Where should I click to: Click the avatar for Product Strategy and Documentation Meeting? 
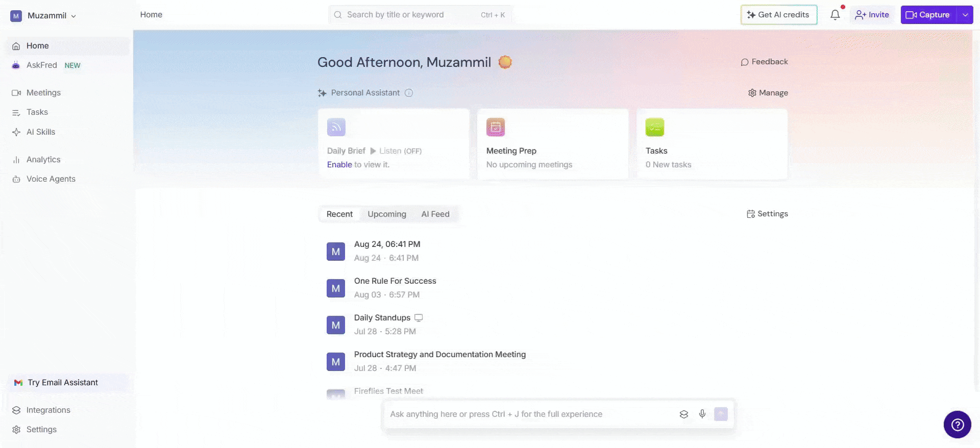tap(336, 362)
